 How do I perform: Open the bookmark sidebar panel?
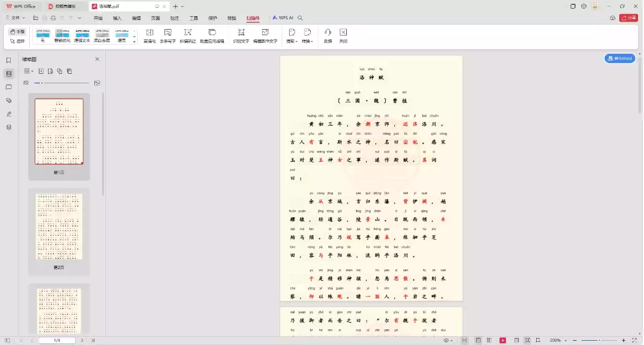click(x=9, y=60)
